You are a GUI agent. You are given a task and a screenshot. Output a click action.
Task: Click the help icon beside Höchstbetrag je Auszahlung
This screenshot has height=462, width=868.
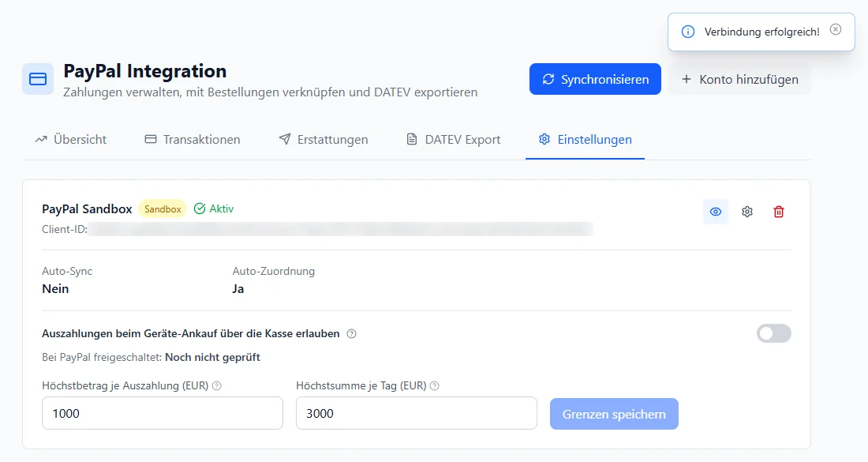[x=217, y=385]
